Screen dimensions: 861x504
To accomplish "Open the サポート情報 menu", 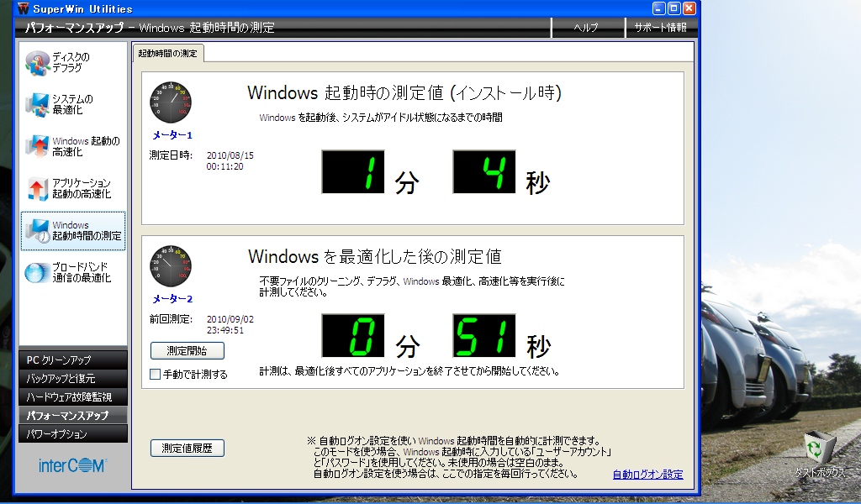I will click(660, 28).
